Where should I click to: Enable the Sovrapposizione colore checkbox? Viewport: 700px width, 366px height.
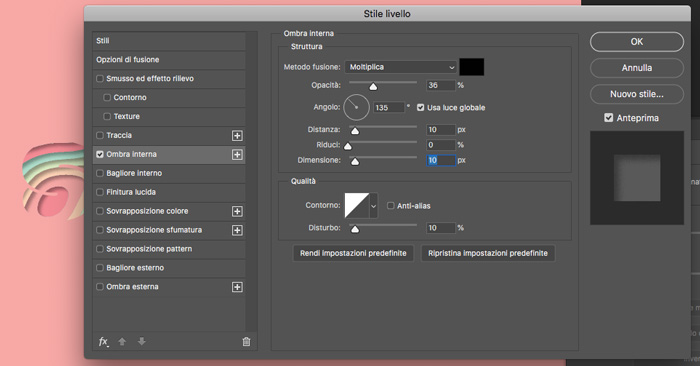100,211
